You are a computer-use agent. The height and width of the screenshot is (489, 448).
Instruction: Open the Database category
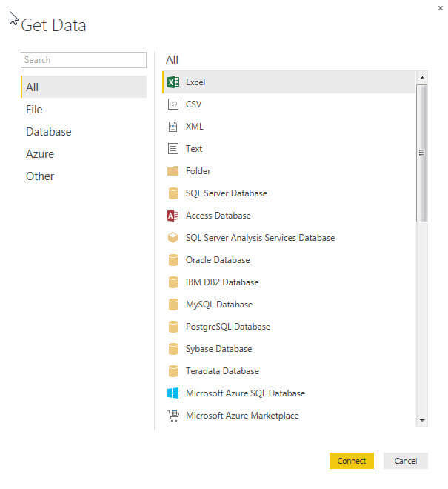coord(48,132)
